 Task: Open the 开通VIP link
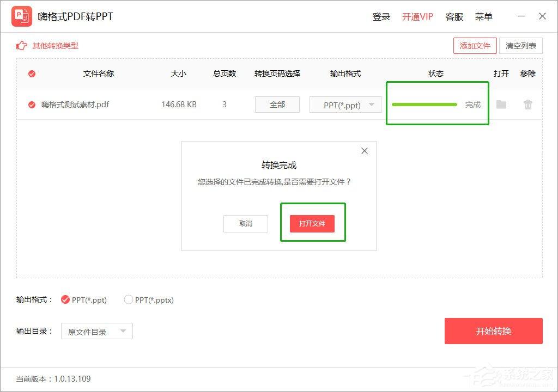(x=417, y=17)
